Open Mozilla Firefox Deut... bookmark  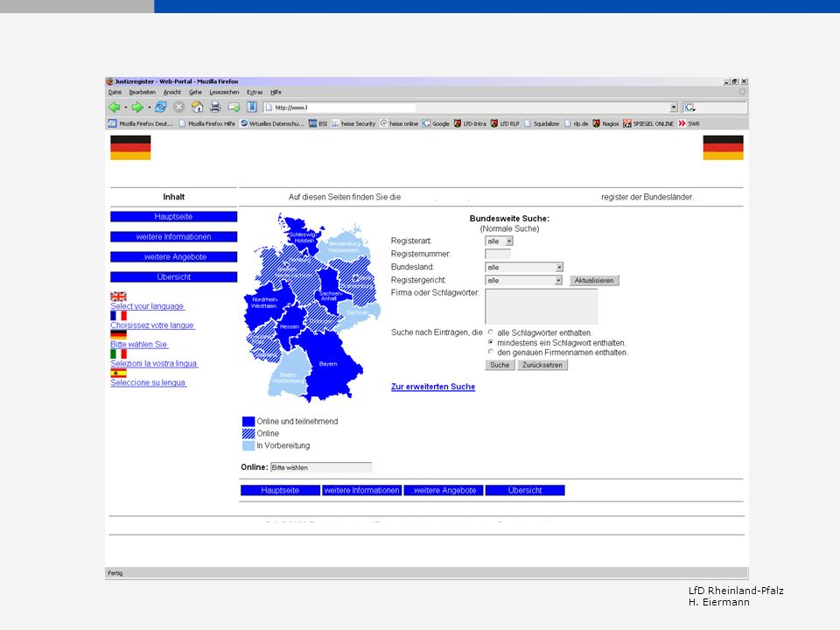pos(142,123)
